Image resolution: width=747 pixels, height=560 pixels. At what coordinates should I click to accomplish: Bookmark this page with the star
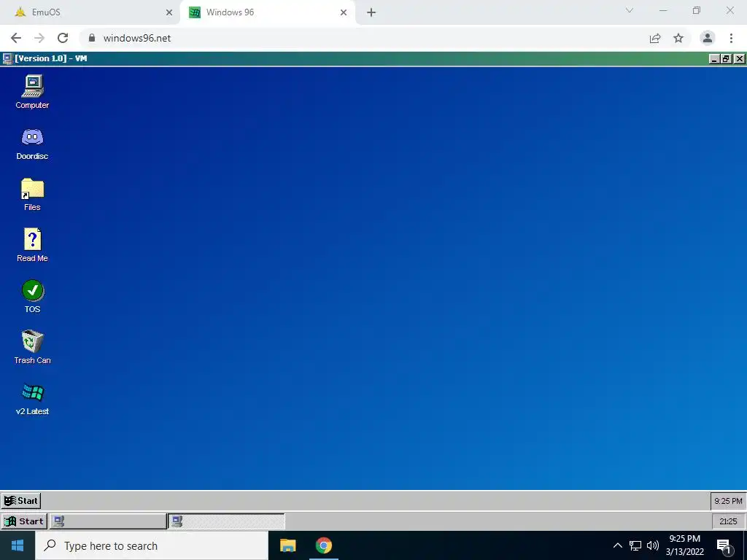point(678,38)
